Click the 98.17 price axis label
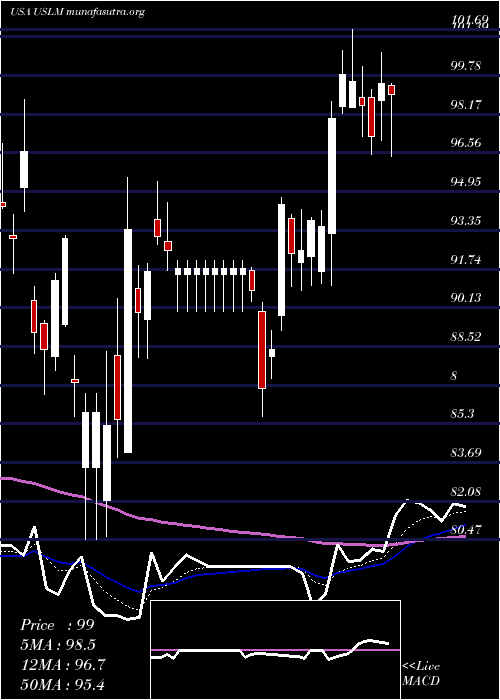 pyautogui.click(x=466, y=105)
